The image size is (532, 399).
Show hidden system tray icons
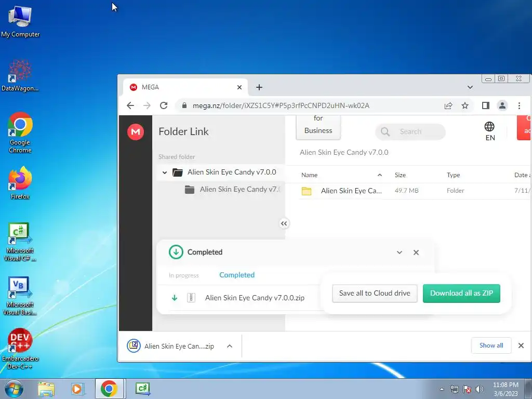click(x=442, y=389)
